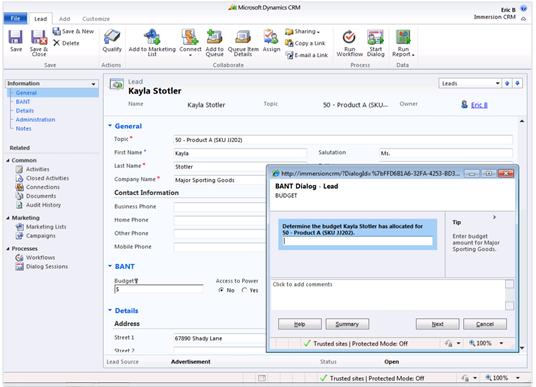E-mail a Link to lead

[x=307, y=55]
